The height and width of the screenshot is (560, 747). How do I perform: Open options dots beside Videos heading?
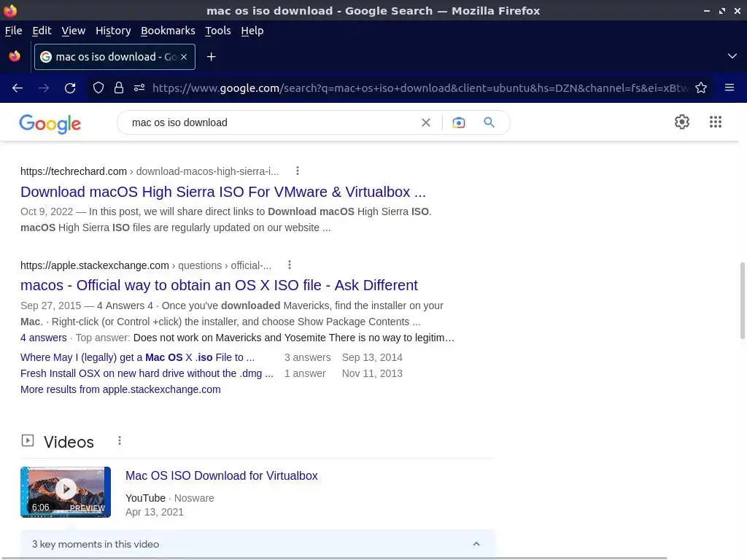pyautogui.click(x=120, y=440)
